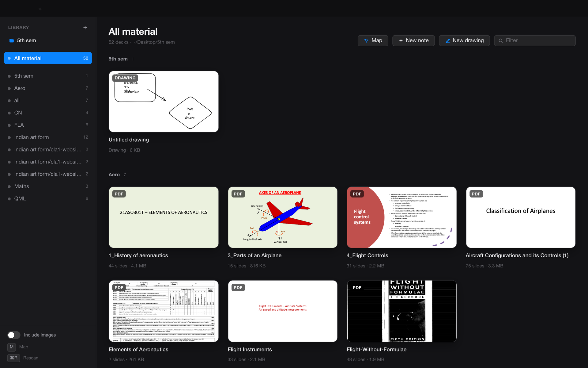Select the Indian art form category
The image size is (588, 368).
[48, 137]
